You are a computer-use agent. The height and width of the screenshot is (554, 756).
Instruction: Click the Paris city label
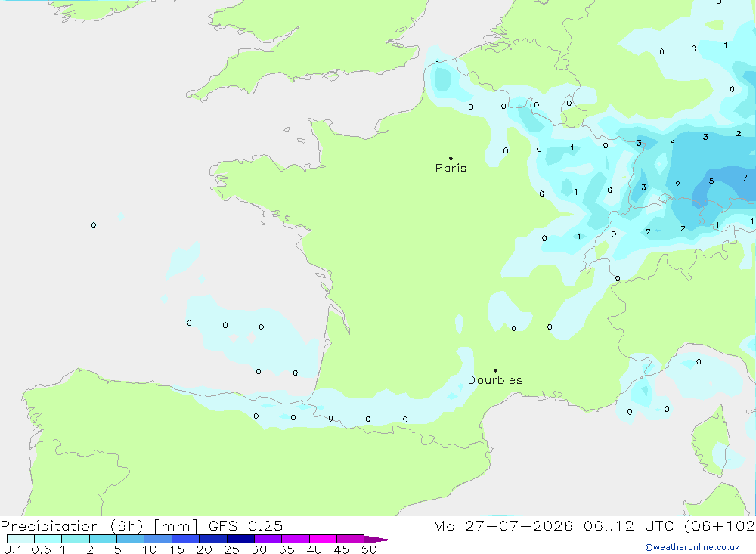451,168
